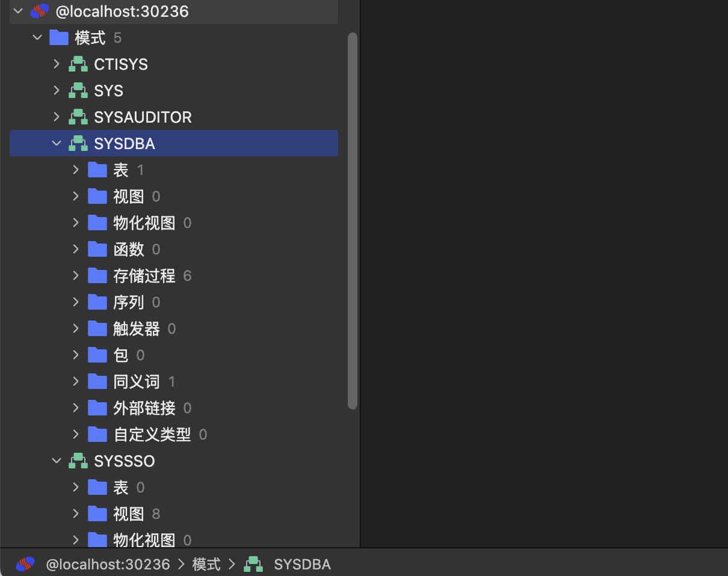Click schema icon in bottom breadcrumb bar
728x576 pixels.
pyautogui.click(x=253, y=564)
